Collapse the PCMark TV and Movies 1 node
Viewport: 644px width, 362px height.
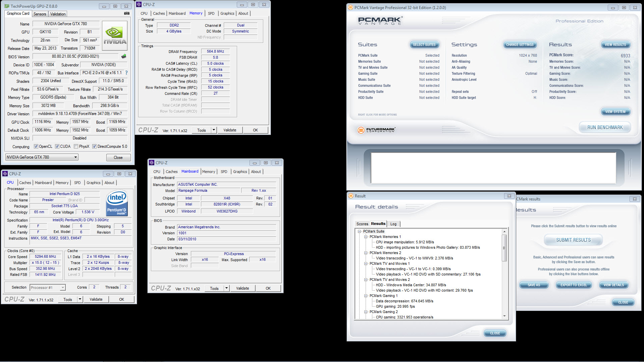coord(366,263)
